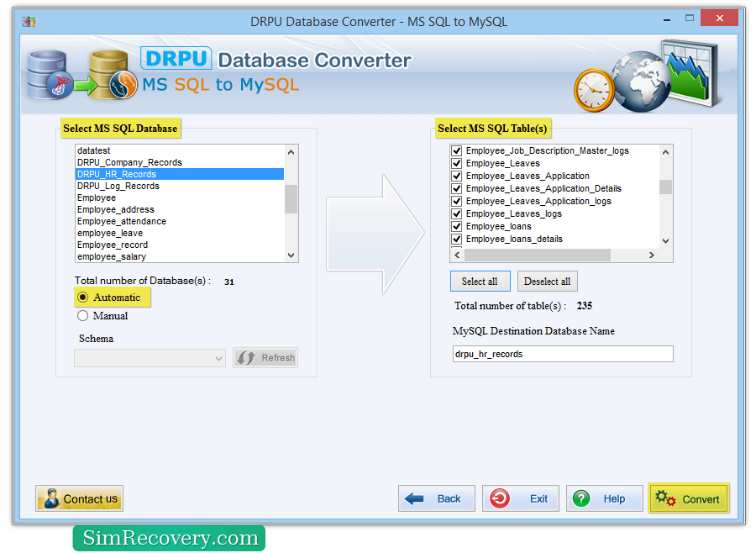
Task: Click the Select all button
Action: (480, 282)
